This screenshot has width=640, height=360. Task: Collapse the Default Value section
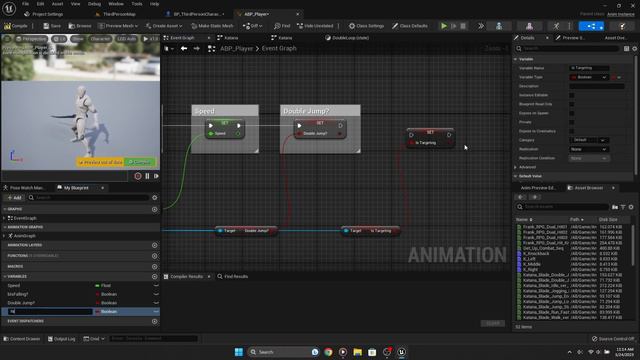click(516, 176)
